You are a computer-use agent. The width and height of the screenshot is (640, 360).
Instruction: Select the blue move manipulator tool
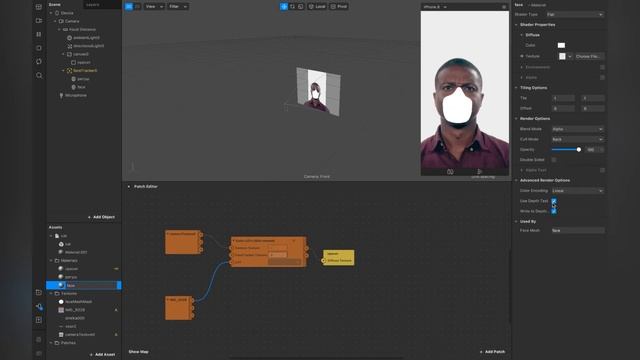(284, 7)
